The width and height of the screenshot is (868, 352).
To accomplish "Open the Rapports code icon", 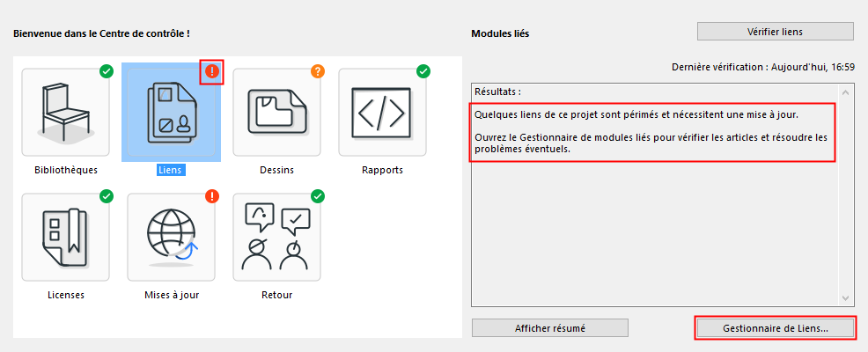I will pos(382,113).
